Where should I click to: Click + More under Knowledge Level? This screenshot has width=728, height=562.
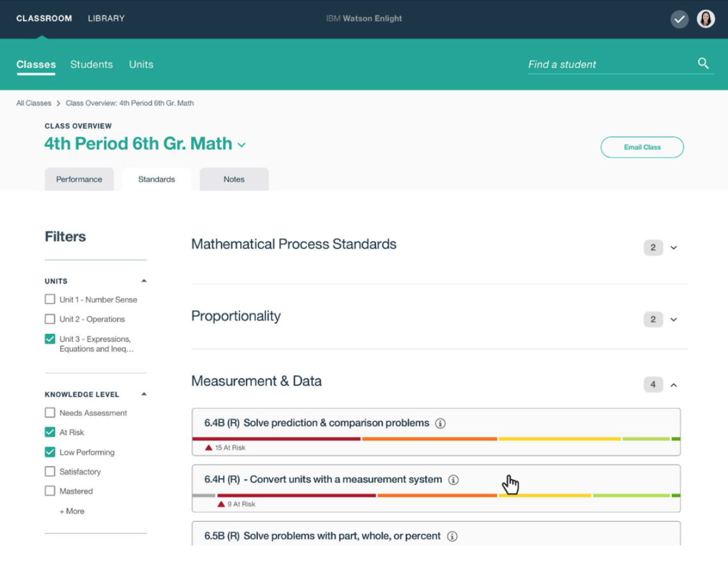[72, 511]
